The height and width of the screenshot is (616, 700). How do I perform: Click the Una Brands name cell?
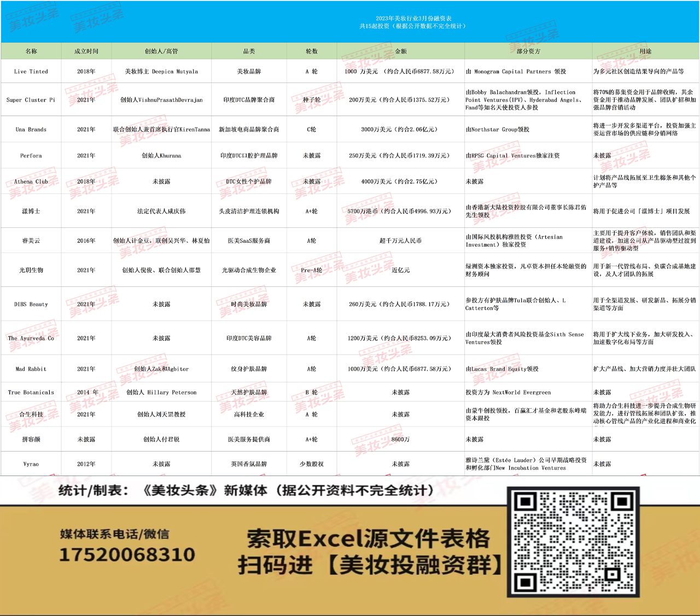click(31, 130)
